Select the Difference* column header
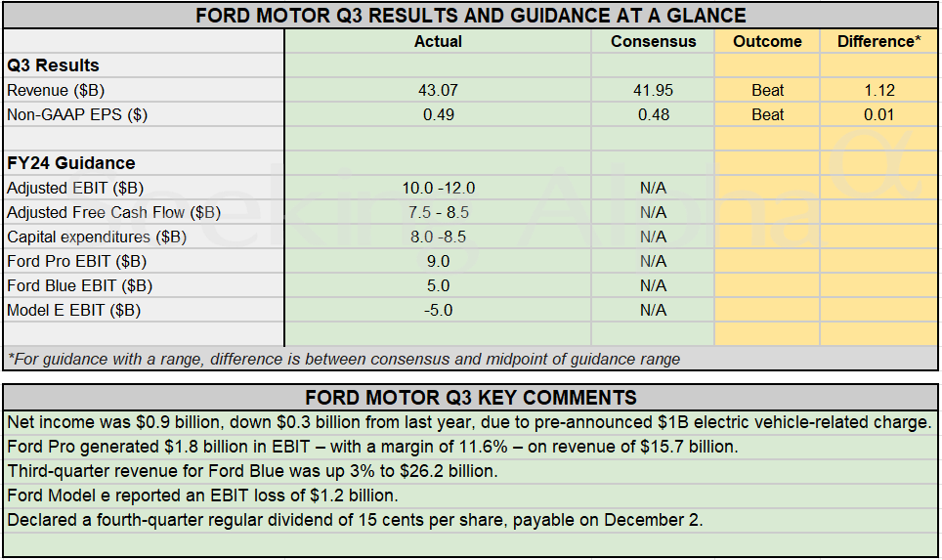 pyautogui.click(x=878, y=41)
